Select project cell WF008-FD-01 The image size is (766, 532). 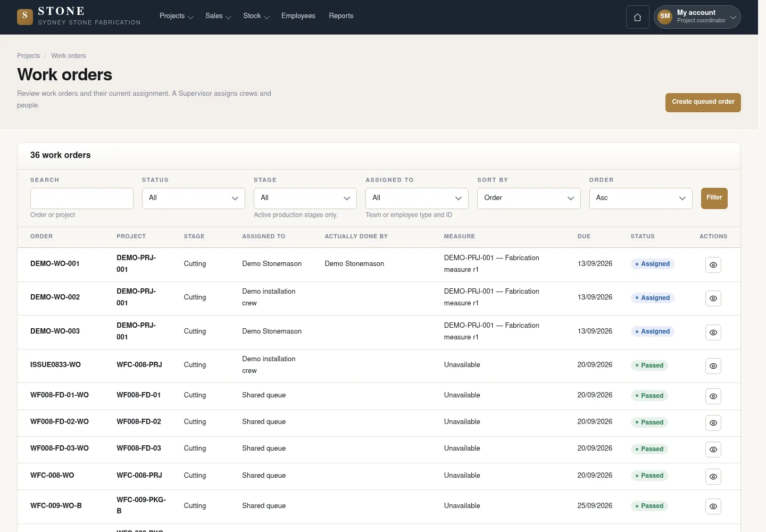click(139, 395)
